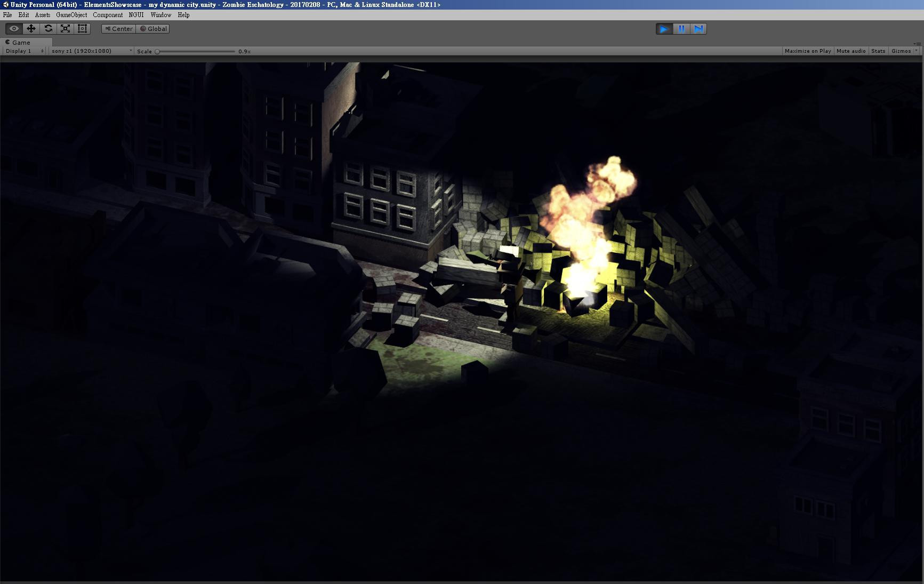The image size is (924, 584).
Task: Open the Help menu
Action: coord(183,15)
